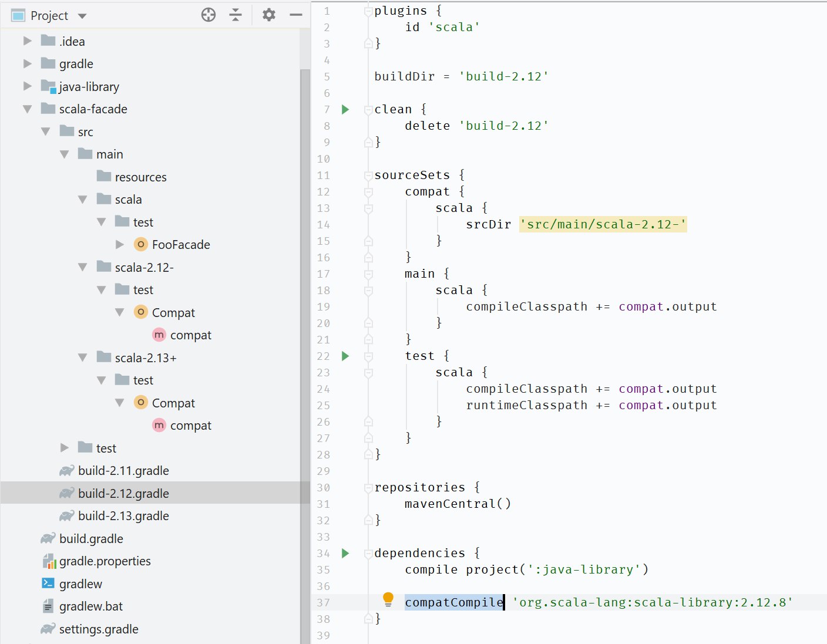Open gradle.properties file
This screenshot has width=827, height=644.
click(96, 561)
